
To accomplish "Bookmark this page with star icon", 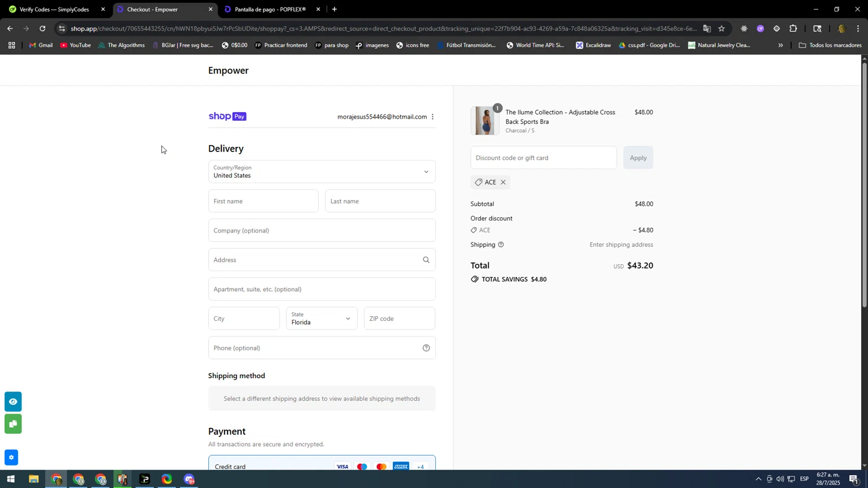I will 721,28.
